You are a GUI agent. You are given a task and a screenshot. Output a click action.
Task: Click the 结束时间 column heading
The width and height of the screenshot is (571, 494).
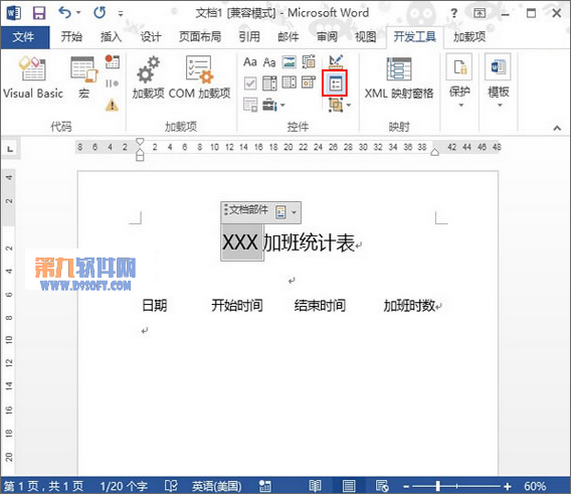click(x=320, y=305)
